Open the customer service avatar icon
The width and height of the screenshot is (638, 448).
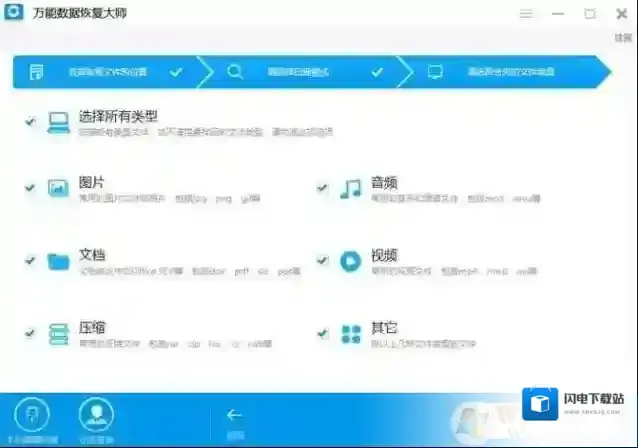point(96,414)
